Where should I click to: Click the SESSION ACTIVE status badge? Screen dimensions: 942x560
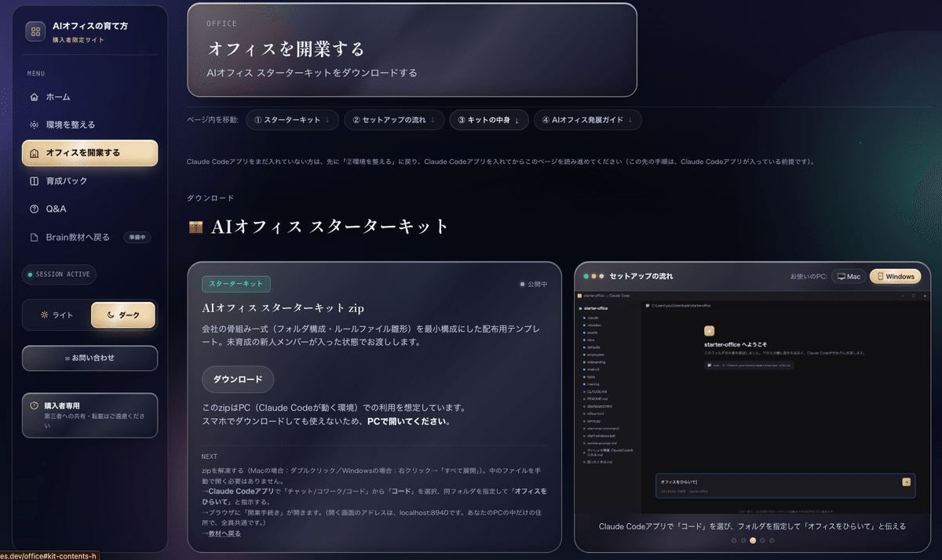pyautogui.click(x=59, y=275)
